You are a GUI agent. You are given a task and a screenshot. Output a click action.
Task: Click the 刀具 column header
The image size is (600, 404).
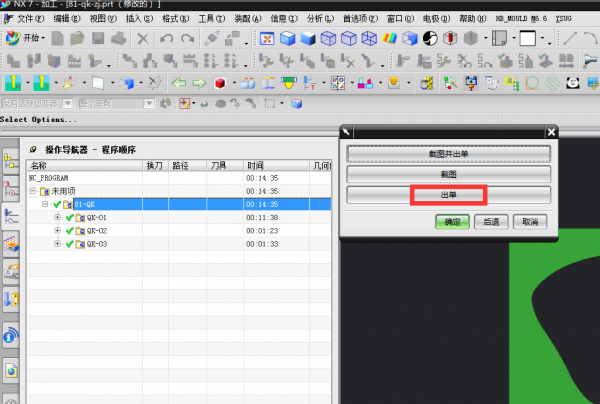point(225,165)
